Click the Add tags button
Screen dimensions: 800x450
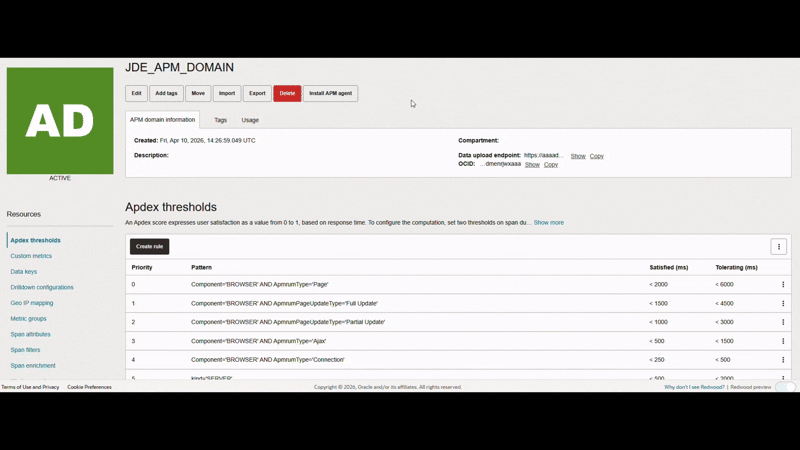166,93
